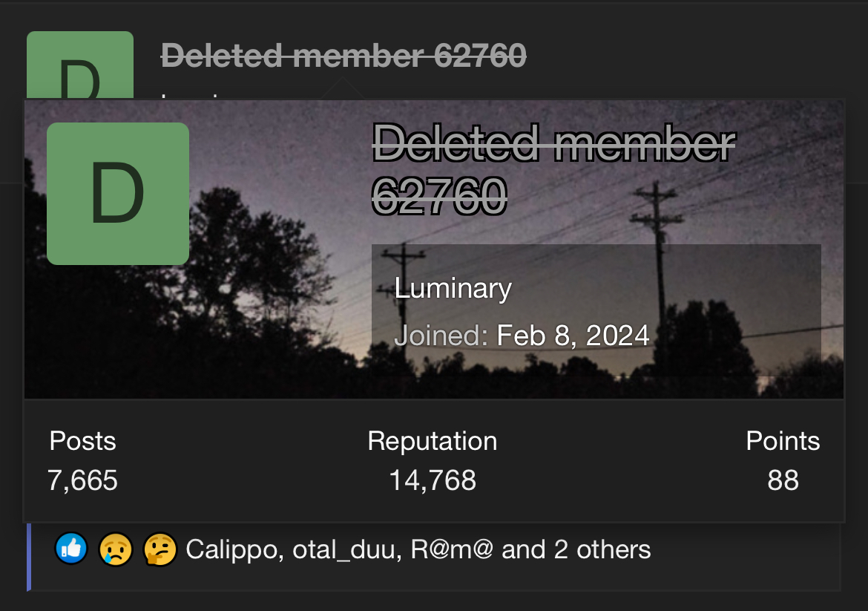Click the crying face reaction icon

point(116,549)
